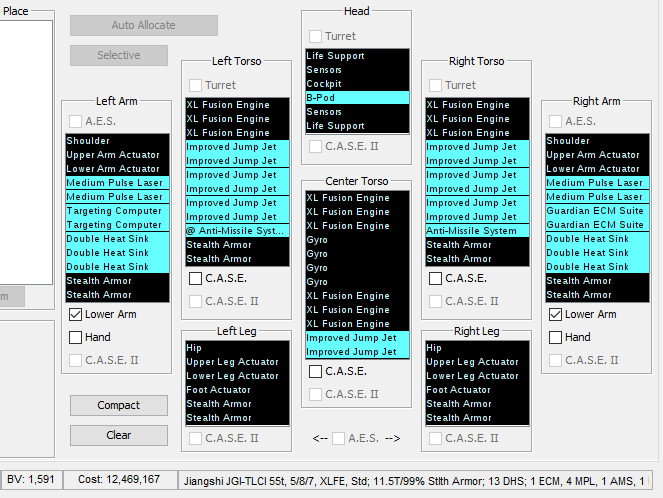Screen dimensions: 663x498
Task: Click the Jiangshi JGI-TLCI summary status text
Action: point(414,481)
